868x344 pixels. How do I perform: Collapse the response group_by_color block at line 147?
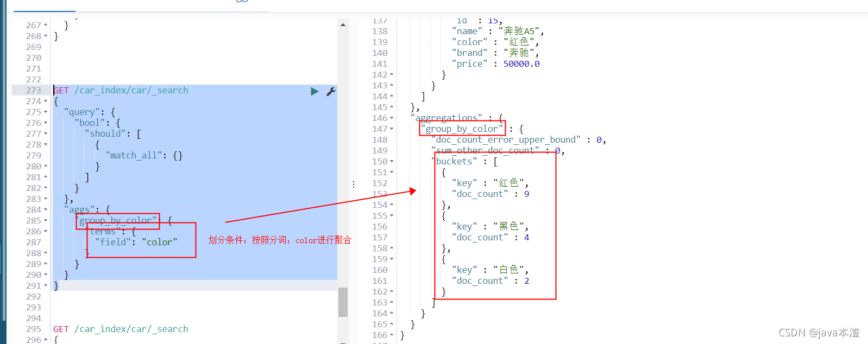[392, 129]
